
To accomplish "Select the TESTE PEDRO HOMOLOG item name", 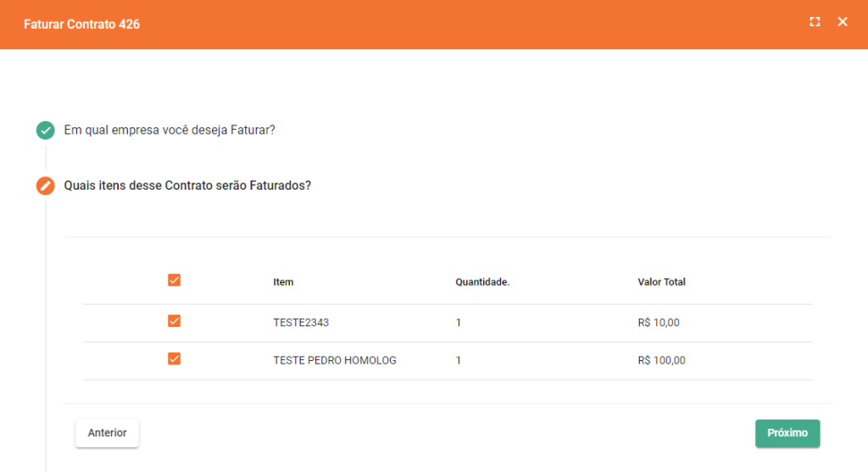I will (x=335, y=360).
